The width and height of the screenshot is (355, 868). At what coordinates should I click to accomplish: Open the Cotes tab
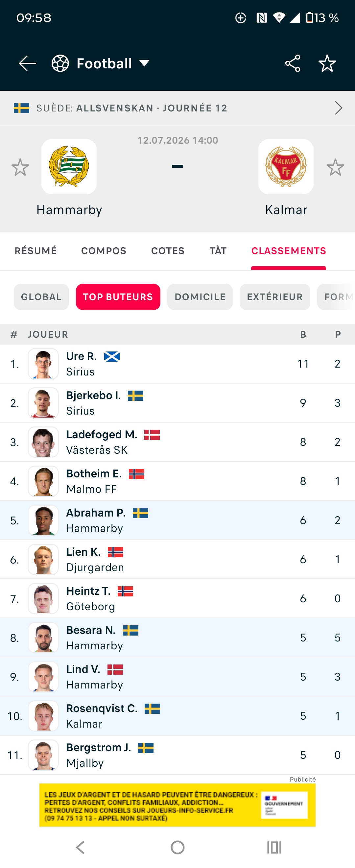168,251
